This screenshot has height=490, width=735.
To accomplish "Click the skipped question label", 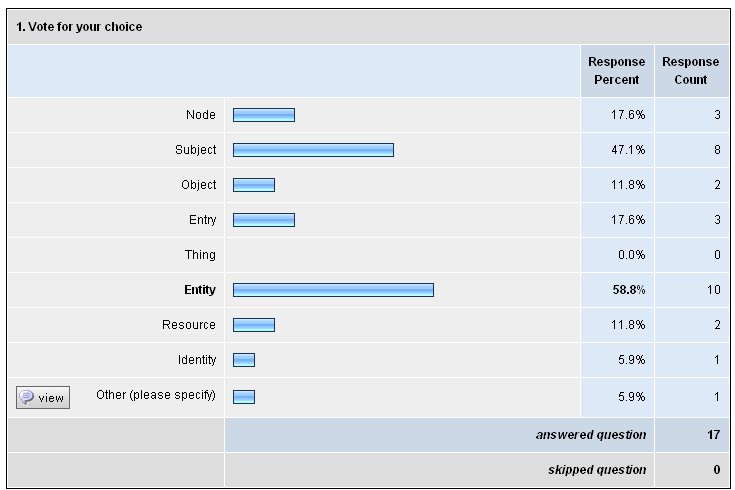I will 597,470.
